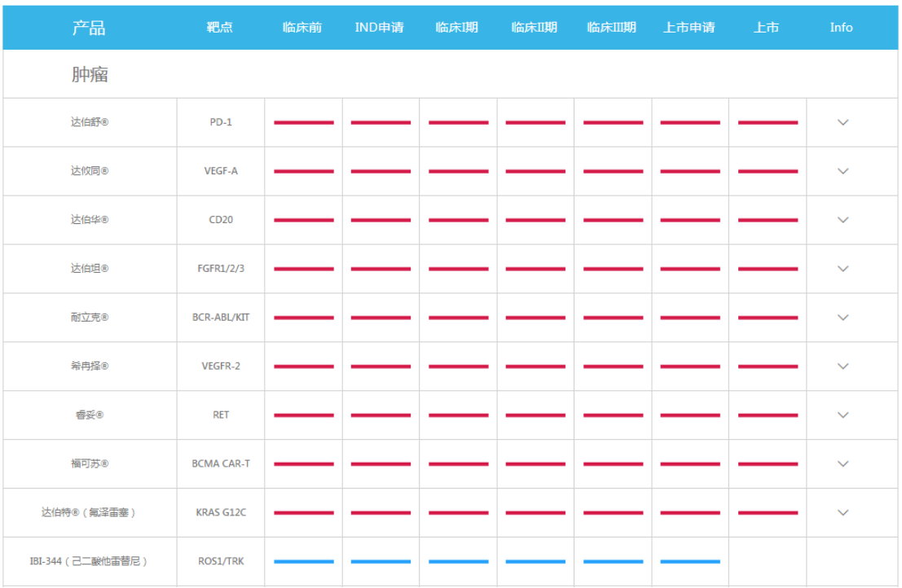The image size is (902, 588).
Task: Click the Info column header
Action: click(x=841, y=28)
